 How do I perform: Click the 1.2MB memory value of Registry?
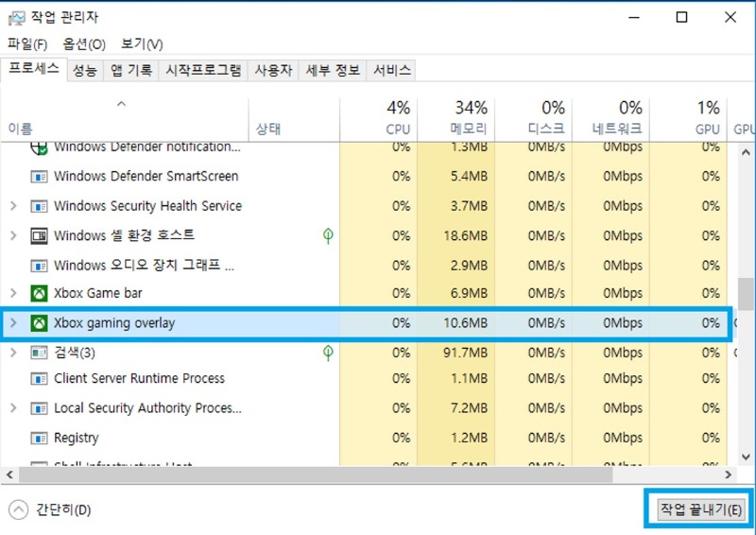469,438
